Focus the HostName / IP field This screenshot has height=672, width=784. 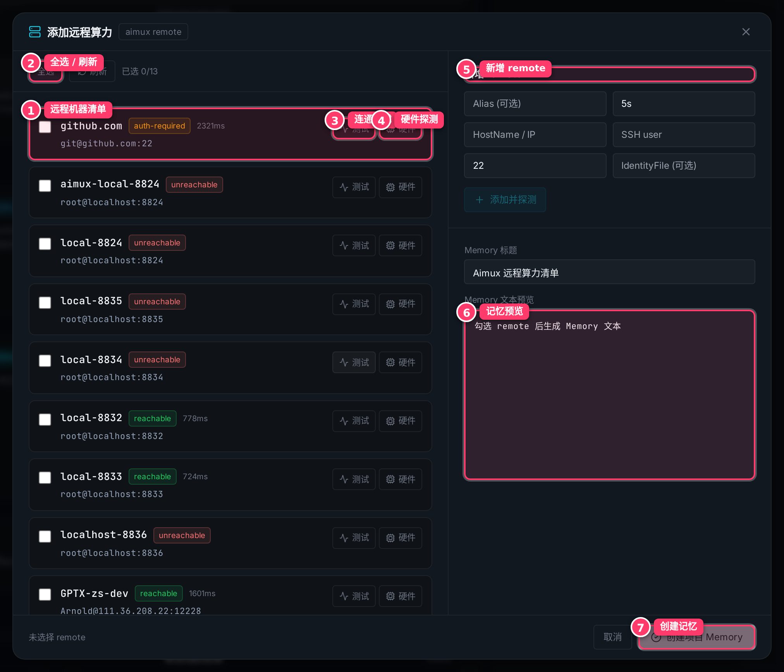pyautogui.click(x=535, y=135)
